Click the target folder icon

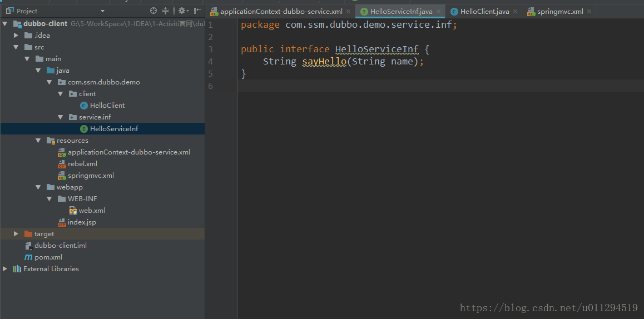(x=28, y=234)
